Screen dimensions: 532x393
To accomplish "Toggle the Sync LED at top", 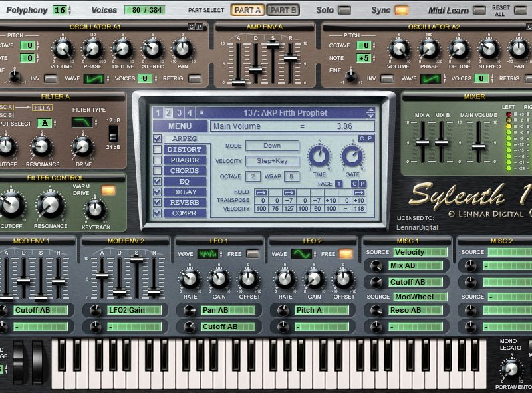I will click(402, 11).
